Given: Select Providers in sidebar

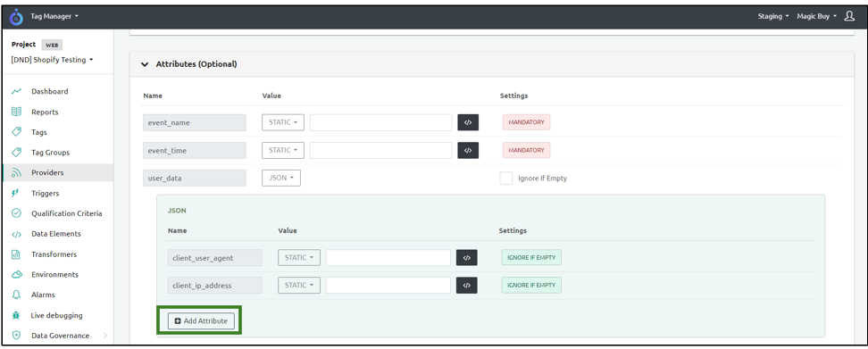Looking at the screenshot, I should coord(47,172).
